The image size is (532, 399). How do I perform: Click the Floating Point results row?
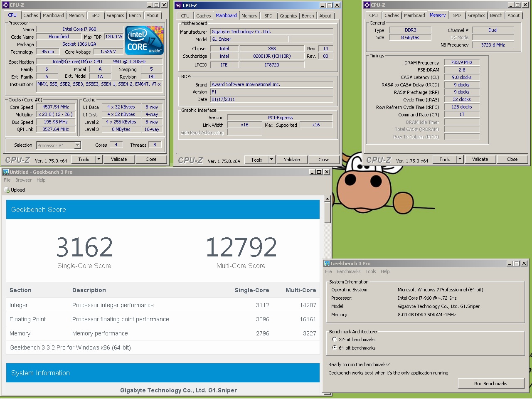coord(163,319)
